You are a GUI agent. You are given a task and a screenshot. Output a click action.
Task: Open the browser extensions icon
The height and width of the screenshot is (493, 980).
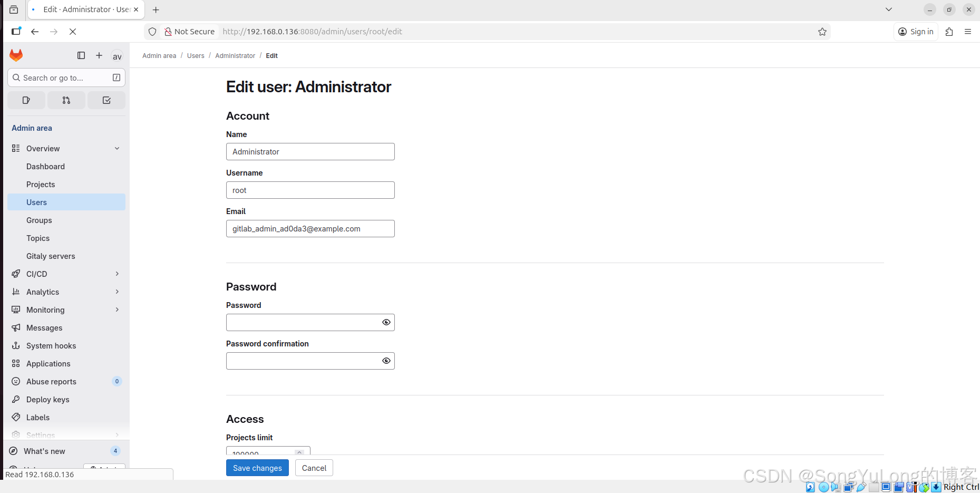(x=949, y=32)
